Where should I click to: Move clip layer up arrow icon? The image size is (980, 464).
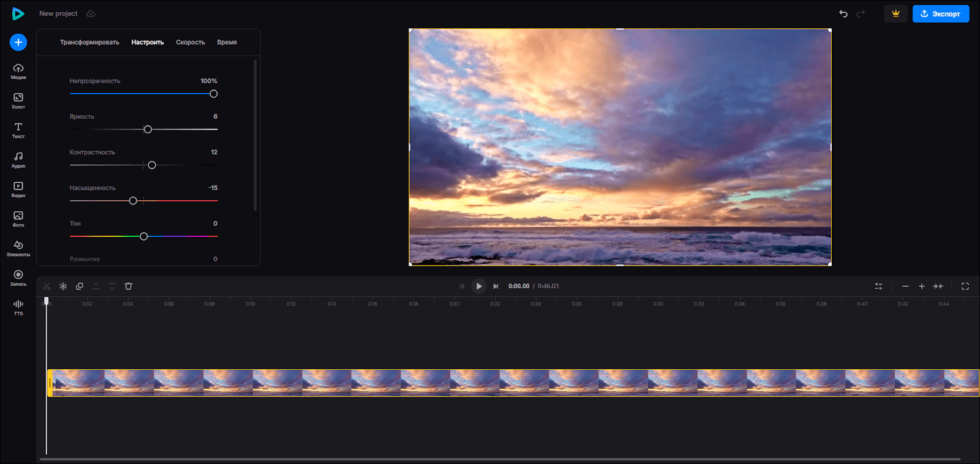tap(96, 286)
